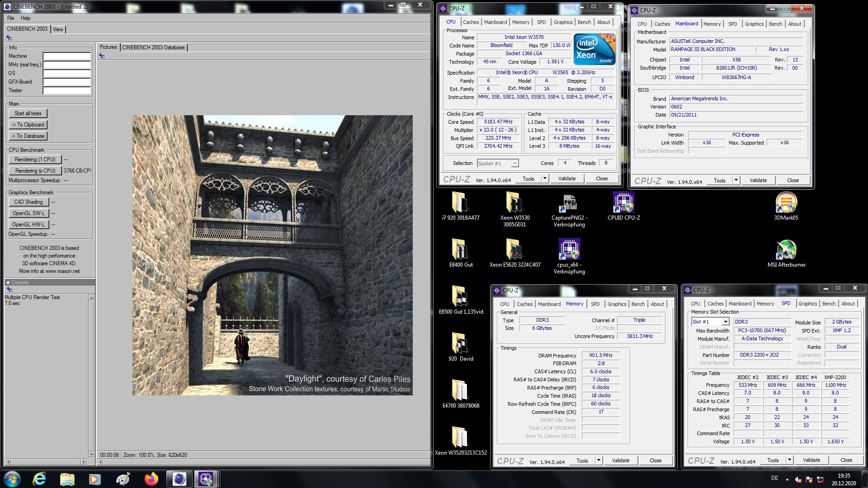Open the CapturePNG2 shortcut icon
The height and width of the screenshot is (488, 868).
click(569, 202)
